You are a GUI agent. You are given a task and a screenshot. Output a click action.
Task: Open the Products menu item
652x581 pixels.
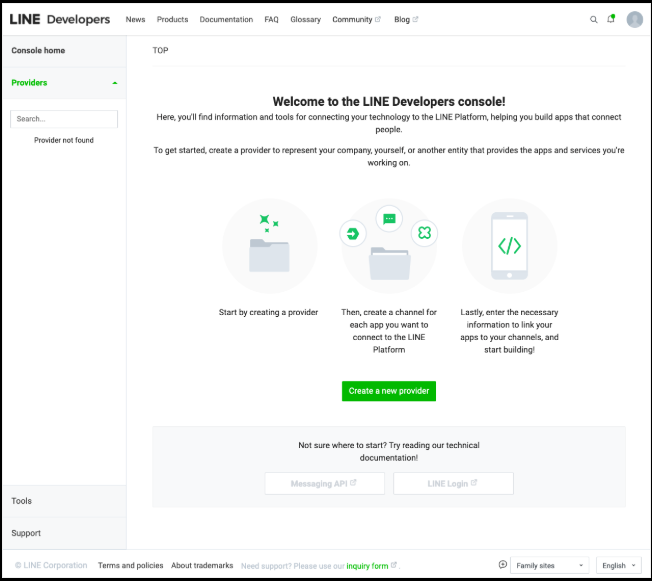pos(172,19)
